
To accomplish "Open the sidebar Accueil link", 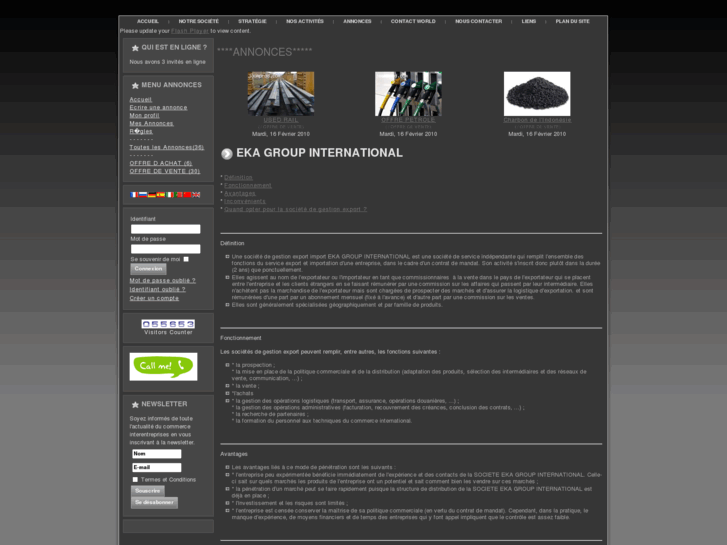I will [140, 100].
